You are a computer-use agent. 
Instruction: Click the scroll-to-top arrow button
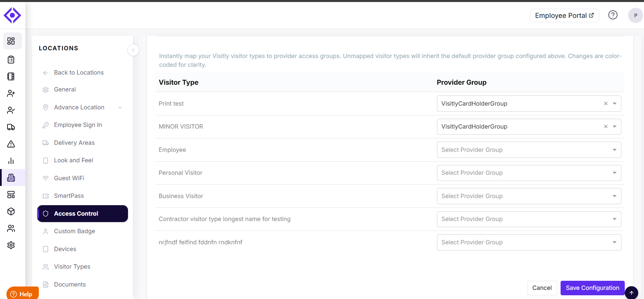[x=632, y=293]
